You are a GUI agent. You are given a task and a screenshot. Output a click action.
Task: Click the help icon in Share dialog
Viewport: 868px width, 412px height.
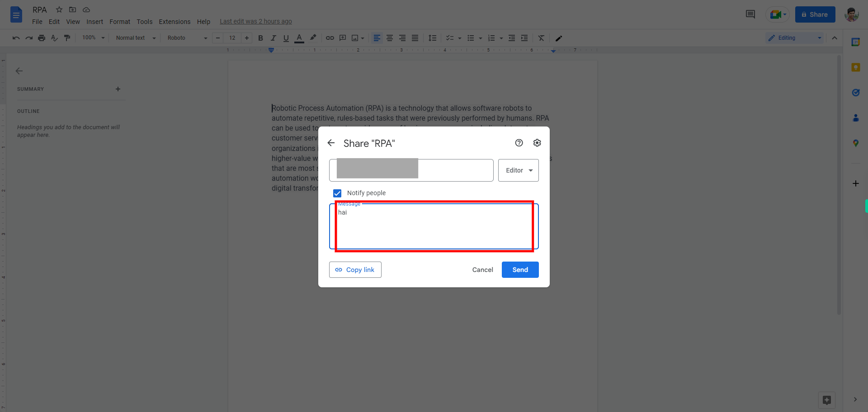(519, 143)
